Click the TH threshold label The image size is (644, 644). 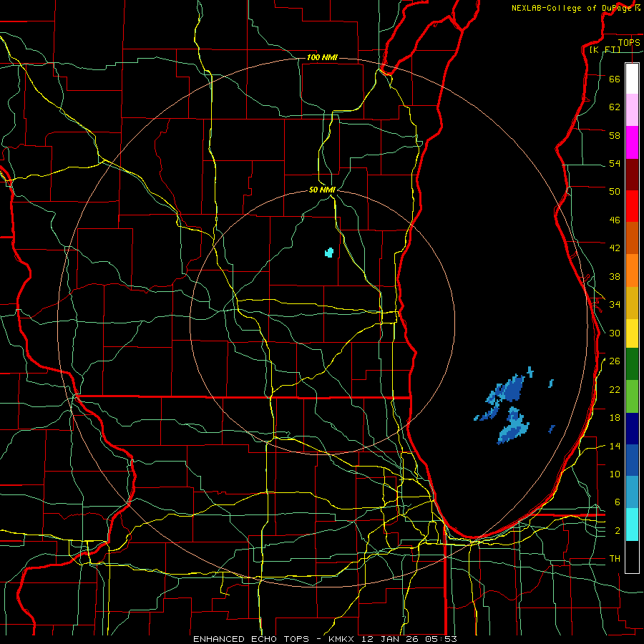tap(615, 558)
